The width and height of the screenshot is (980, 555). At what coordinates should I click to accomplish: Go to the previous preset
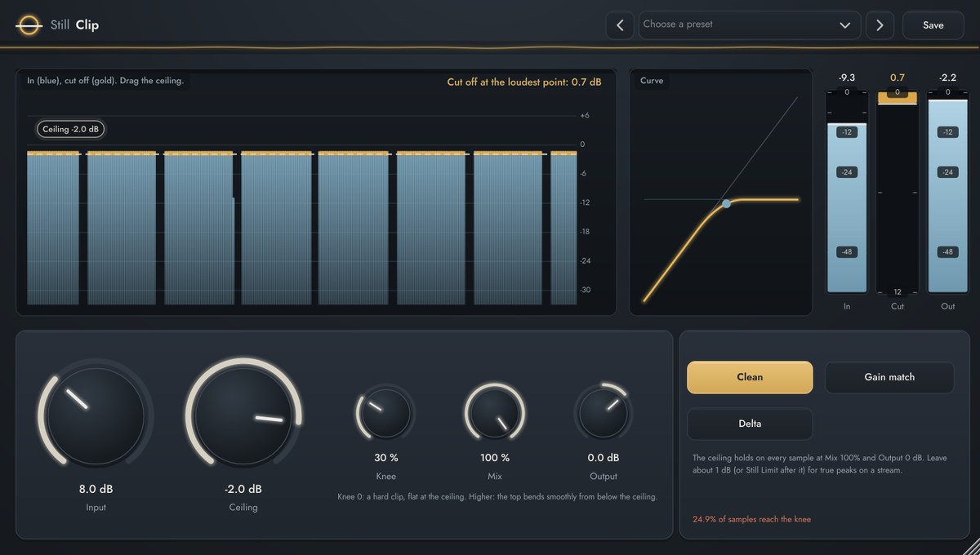tap(620, 25)
